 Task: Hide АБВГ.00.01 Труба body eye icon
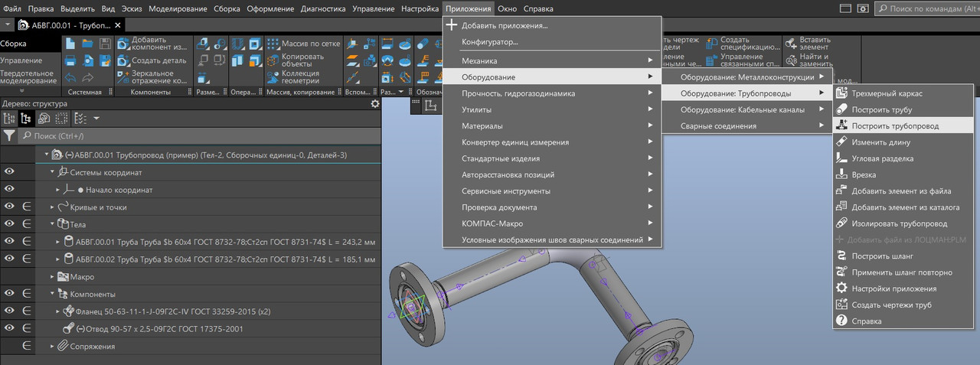point(9,242)
